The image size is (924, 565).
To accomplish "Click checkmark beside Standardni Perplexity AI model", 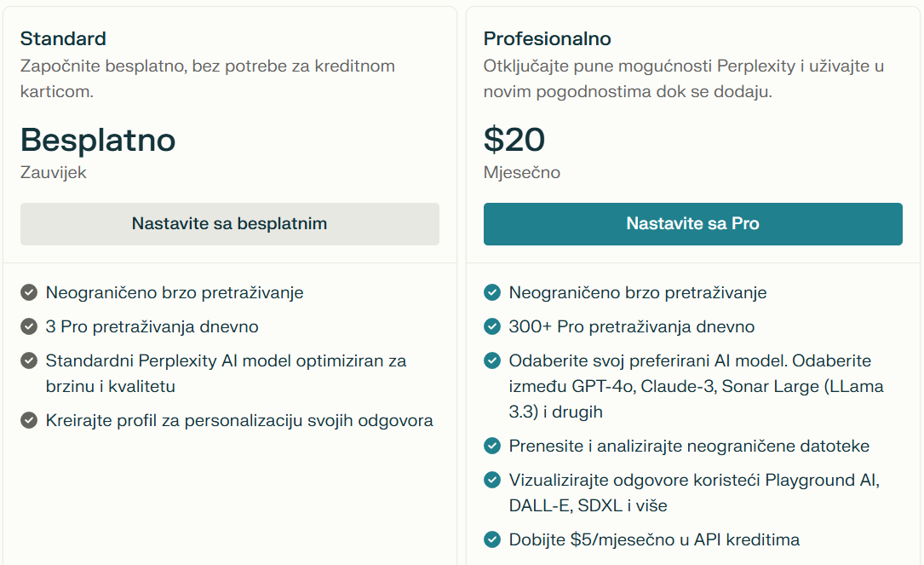I will point(29,360).
